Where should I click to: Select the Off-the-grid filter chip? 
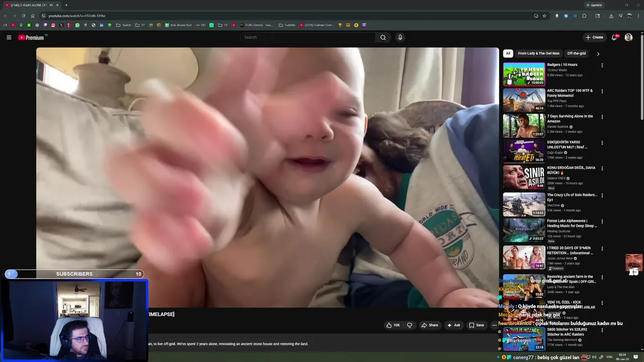click(577, 53)
